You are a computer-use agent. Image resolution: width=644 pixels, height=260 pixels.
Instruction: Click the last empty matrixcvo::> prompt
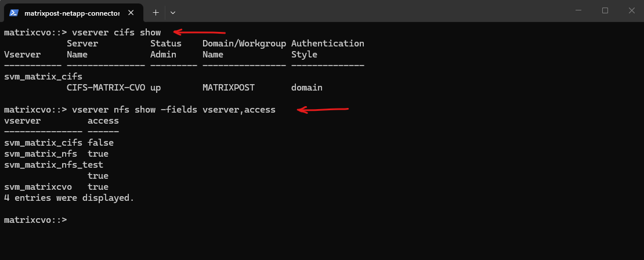35,220
